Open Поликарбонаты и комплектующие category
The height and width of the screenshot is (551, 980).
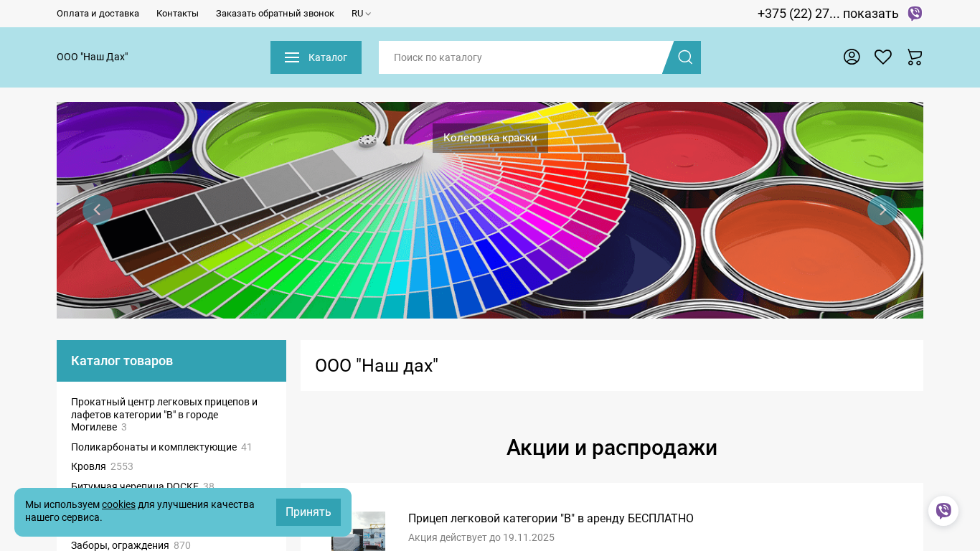[x=154, y=447]
